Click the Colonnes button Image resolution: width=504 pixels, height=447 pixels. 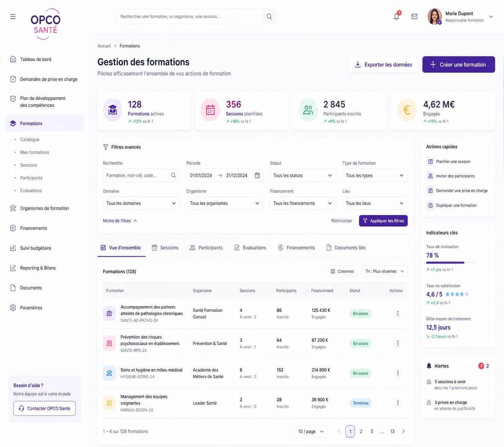coord(342,271)
